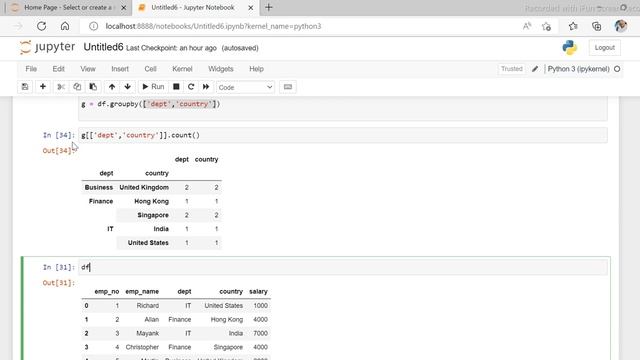Open the command palette keyboard icon
The width and height of the screenshot is (640, 360).
[288, 87]
